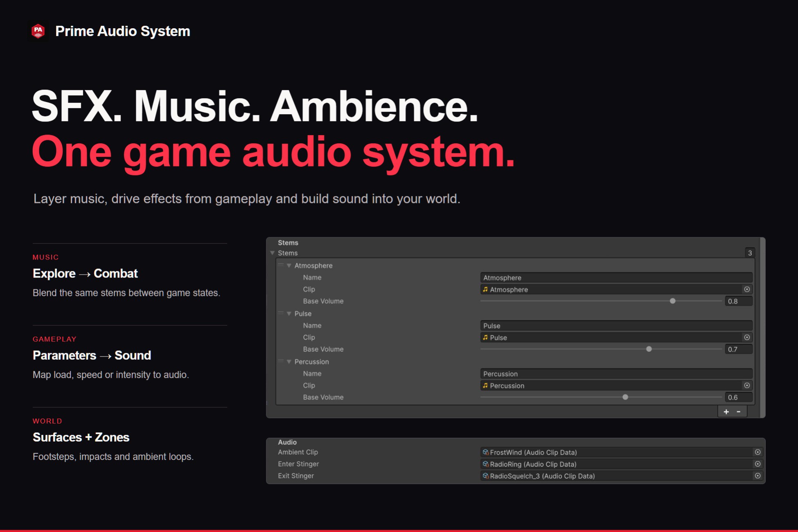Collapse the Percussion stem entry
The image size is (798, 532).
(289, 362)
